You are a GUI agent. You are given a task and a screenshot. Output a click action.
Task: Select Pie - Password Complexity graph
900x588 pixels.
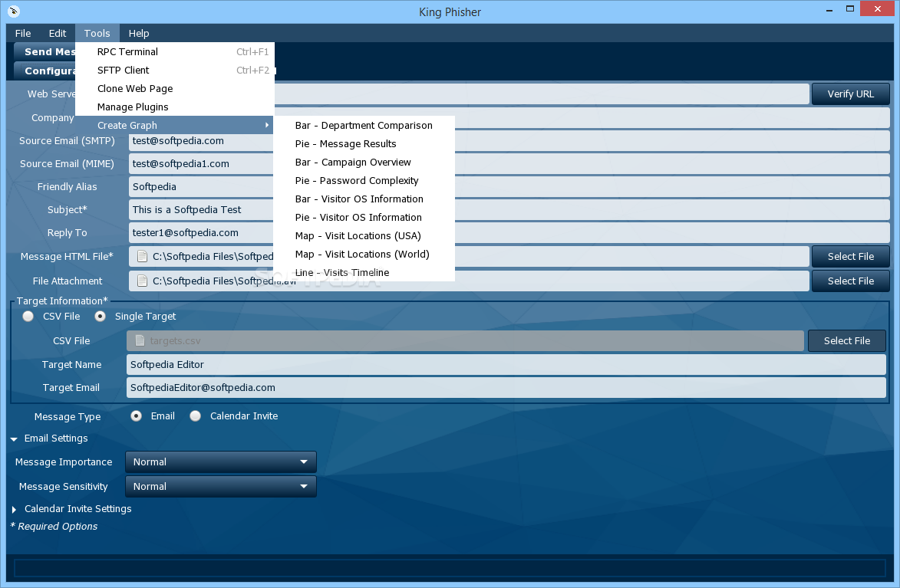pyautogui.click(x=364, y=180)
